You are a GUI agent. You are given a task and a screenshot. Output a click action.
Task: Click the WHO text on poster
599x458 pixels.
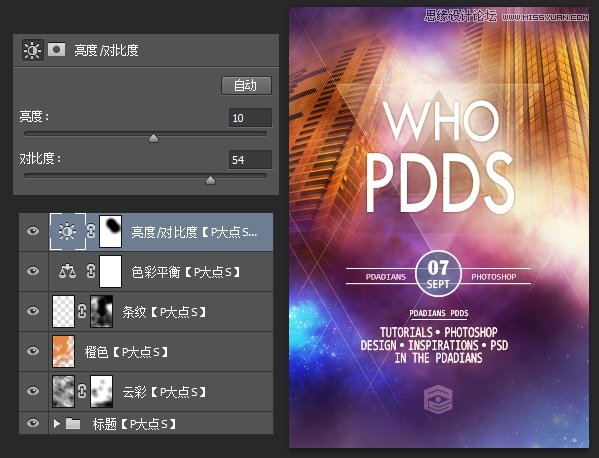point(441,121)
